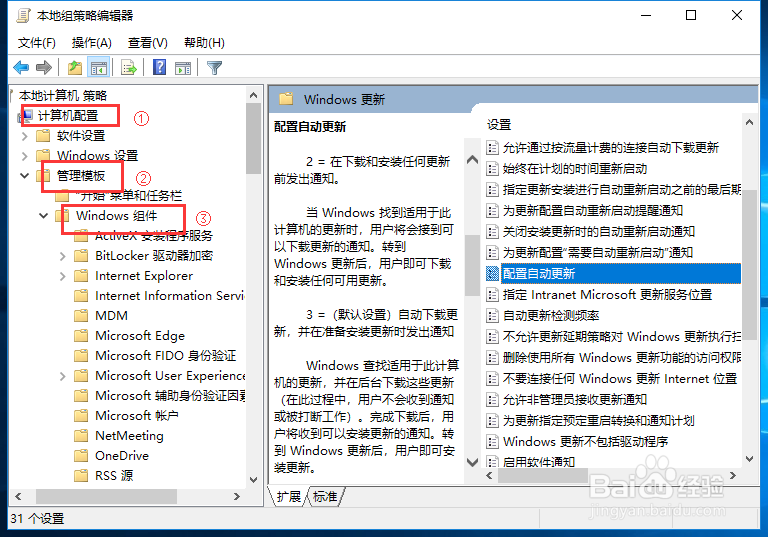Click the 设置 column header
Viewport: 768px width, 537px height.
pyautogui.click(x=499, y=125)
